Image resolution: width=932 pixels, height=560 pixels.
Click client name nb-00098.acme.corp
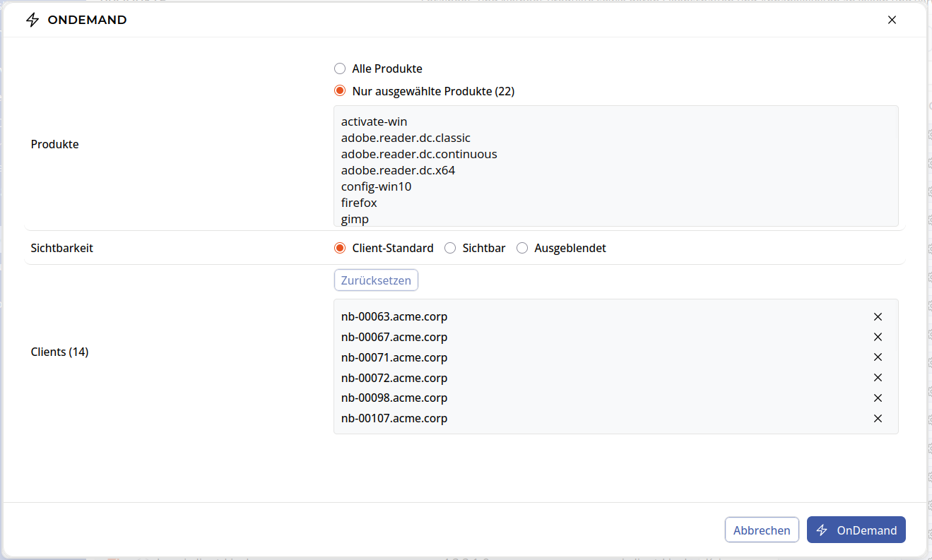click(394, 398)
